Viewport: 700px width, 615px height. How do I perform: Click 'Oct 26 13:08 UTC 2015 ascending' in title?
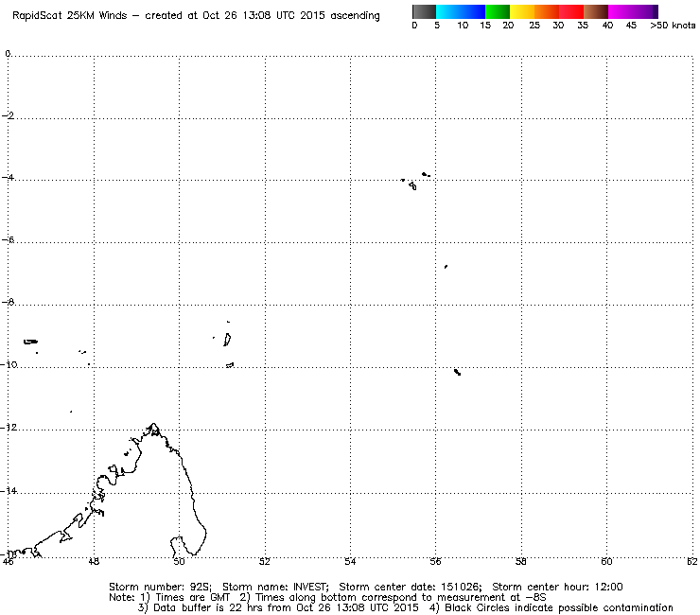[x=291, y=16]
